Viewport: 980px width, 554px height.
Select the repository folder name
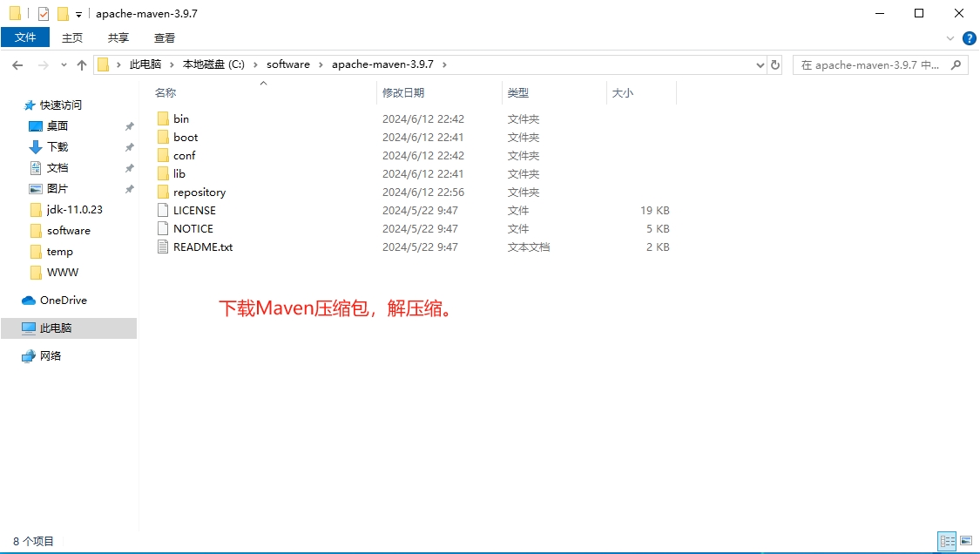(x=199, y=192)
